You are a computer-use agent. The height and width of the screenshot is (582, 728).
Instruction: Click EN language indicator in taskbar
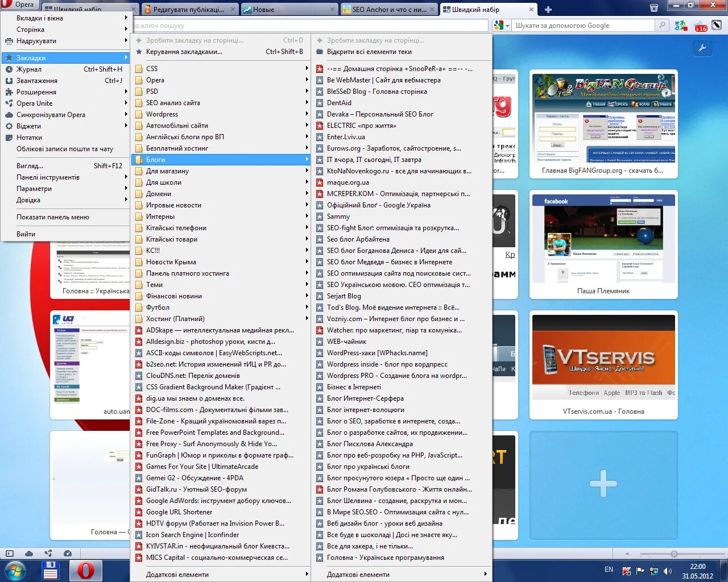(x=609, y=569)
